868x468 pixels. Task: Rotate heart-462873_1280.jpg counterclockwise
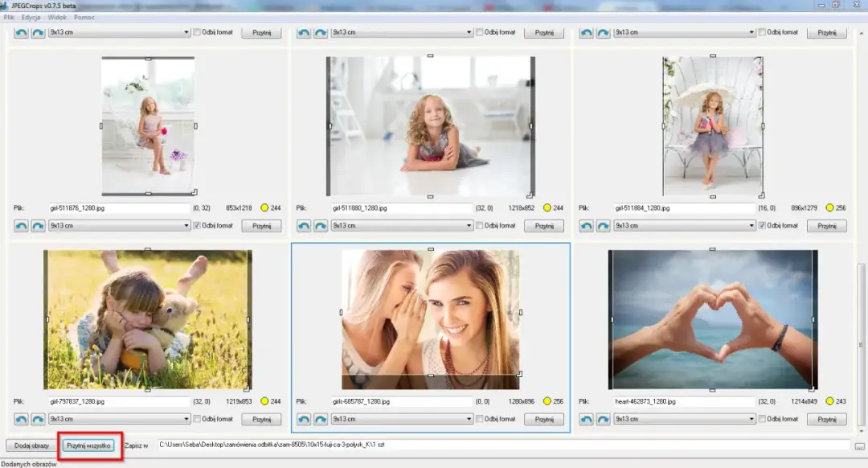pos(587,419)
